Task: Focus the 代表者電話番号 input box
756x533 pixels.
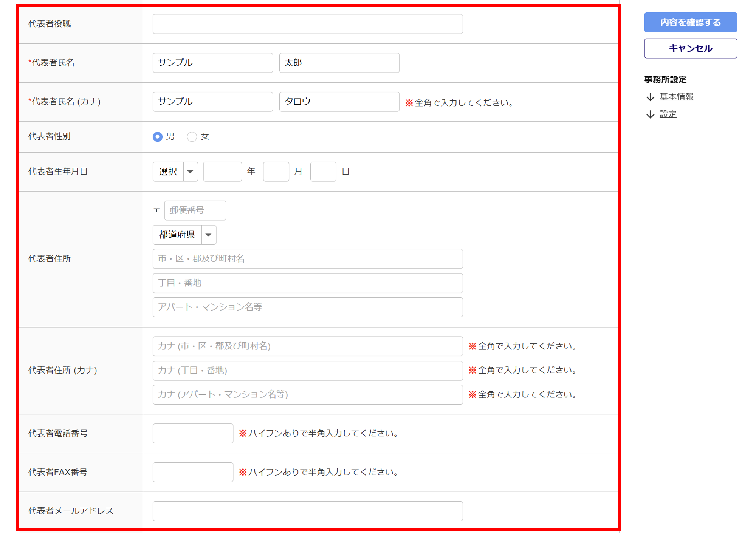Action: pyautogui.click(x=193, y=433)
